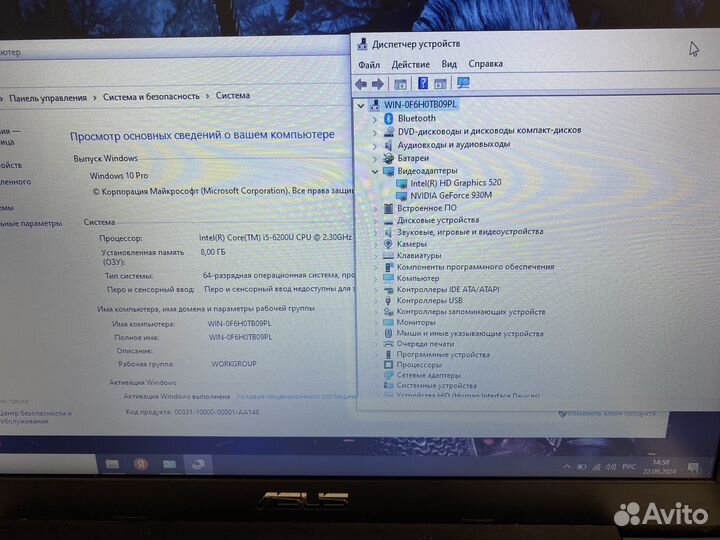The height and width of the screenshot is (540, 720).
Task: Select Дисковые устройства tree row
Action: click(x=438, y=220)
